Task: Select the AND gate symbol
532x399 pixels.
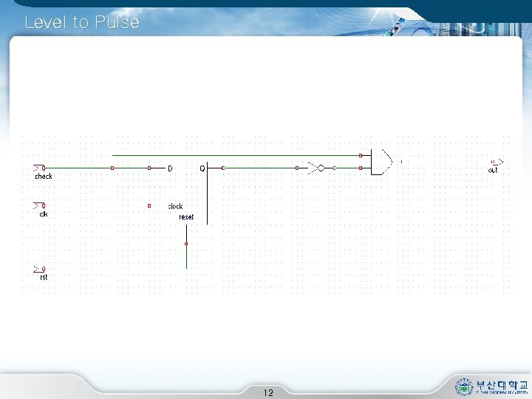Action: click(382, 162)
